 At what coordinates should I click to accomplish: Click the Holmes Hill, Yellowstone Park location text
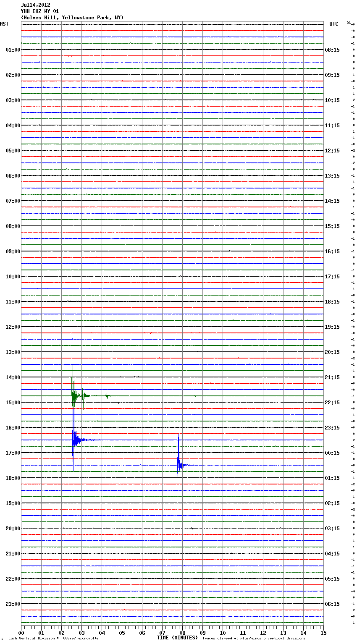(x=72, y=18)
